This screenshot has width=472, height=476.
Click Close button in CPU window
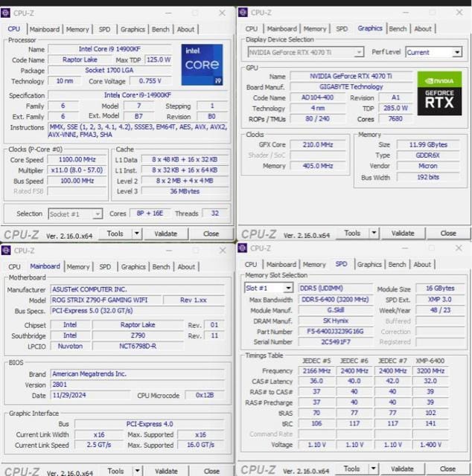tap(211, 234)
